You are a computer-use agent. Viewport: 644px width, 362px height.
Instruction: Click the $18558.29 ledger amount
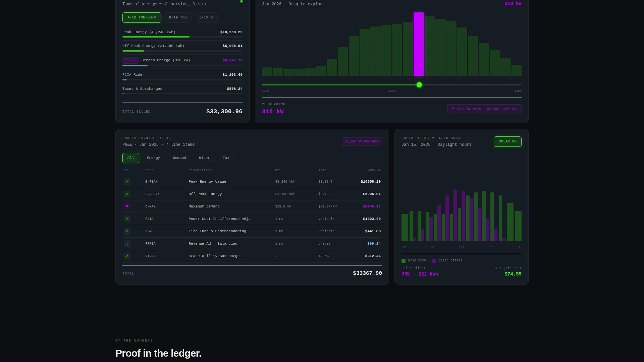[371, 182]
